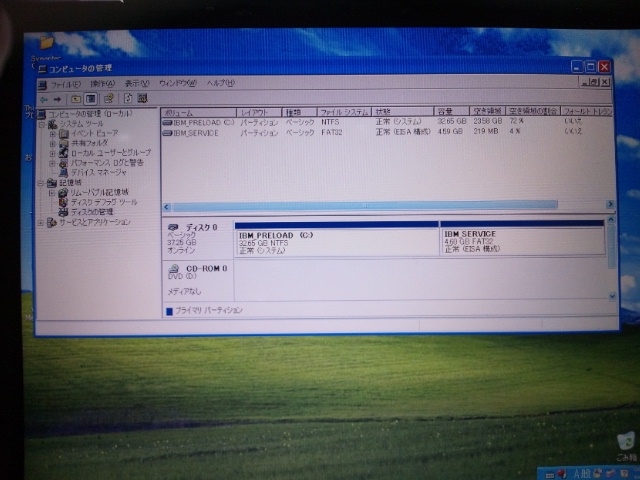Sort by the 容量 column header
The width and height of the screenshot is (640, 480).
click(451, 111)
